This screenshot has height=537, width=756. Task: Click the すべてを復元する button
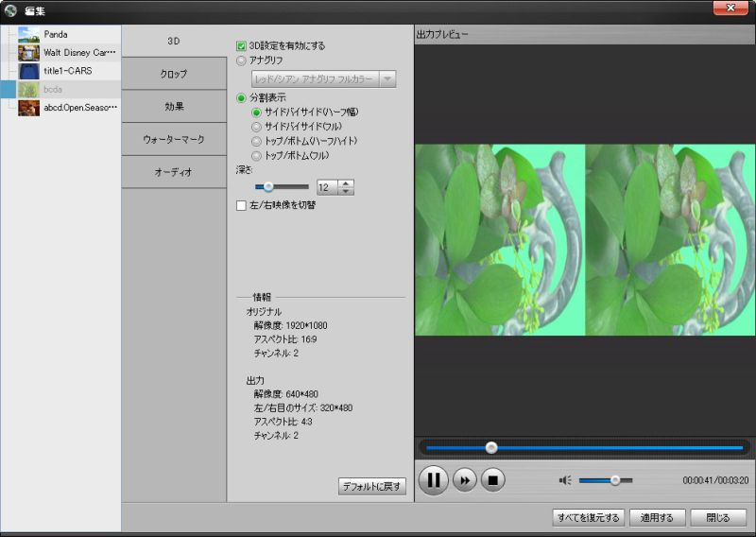(588, 518)
